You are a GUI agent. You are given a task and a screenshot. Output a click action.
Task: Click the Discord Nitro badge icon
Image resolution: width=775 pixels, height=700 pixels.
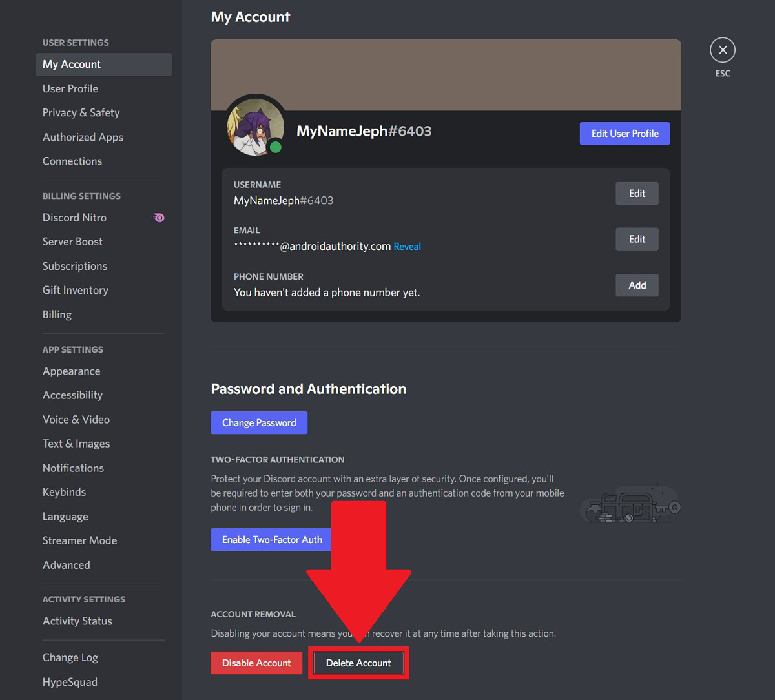point(158,218)
